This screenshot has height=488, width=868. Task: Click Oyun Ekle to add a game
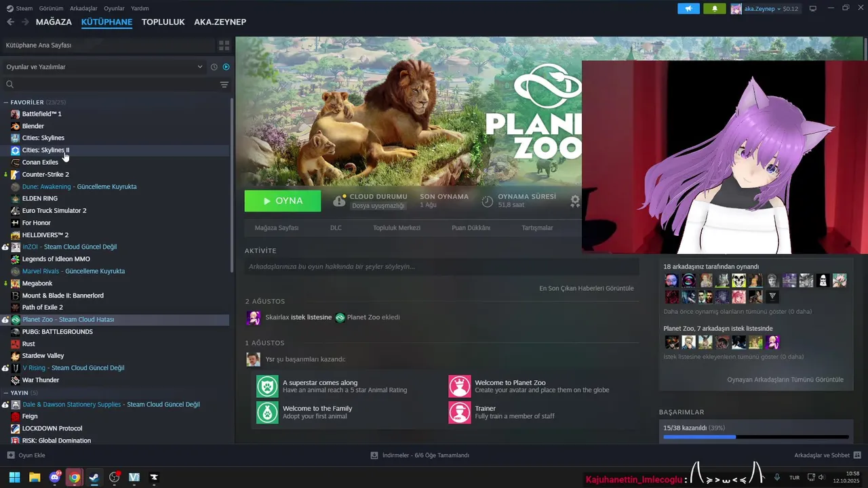pos(26,455)
